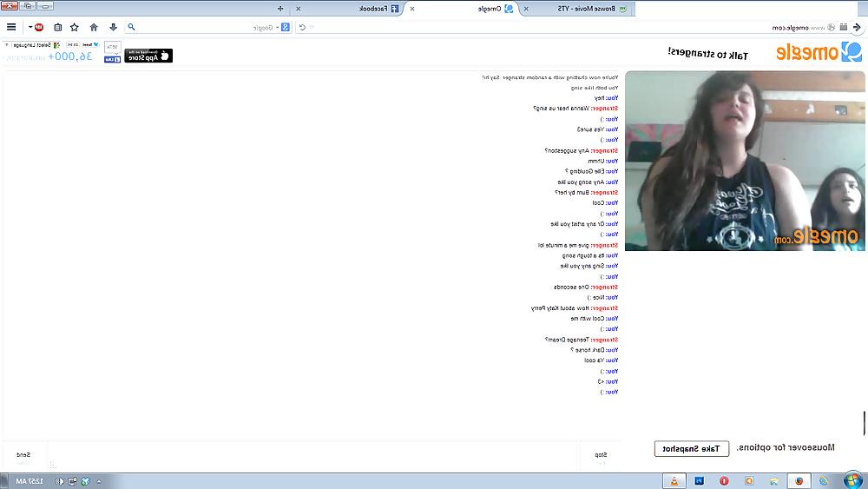This screenshot has height=489, width=868.
Task: Open Firefox from the taskbar
Action: click(x=799, y=480)
